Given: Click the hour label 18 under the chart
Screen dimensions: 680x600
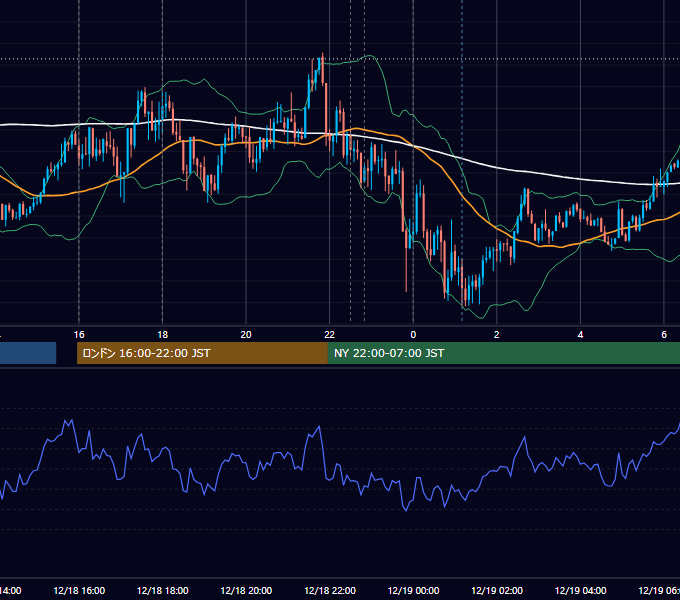Looking at the screenshot, I should click(x=163, y=335).
